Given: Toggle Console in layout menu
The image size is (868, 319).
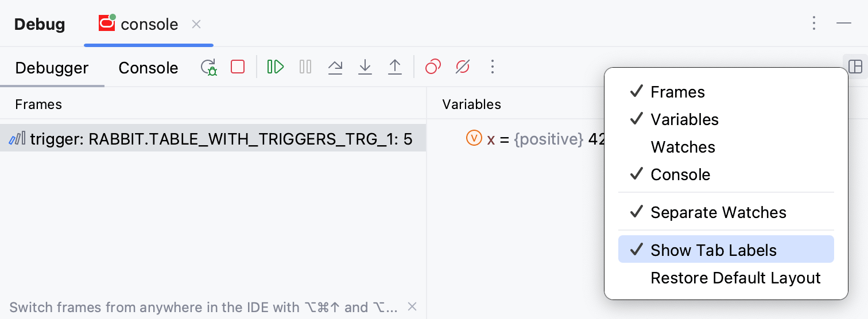Looking at the screenshot, I should [x=680, y=174].
